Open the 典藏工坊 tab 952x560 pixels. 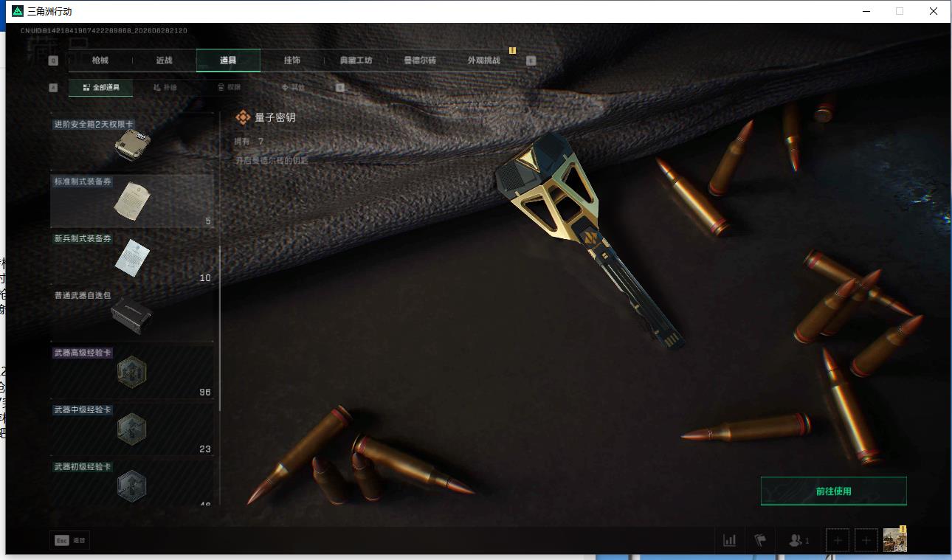(x=356, y=61)
